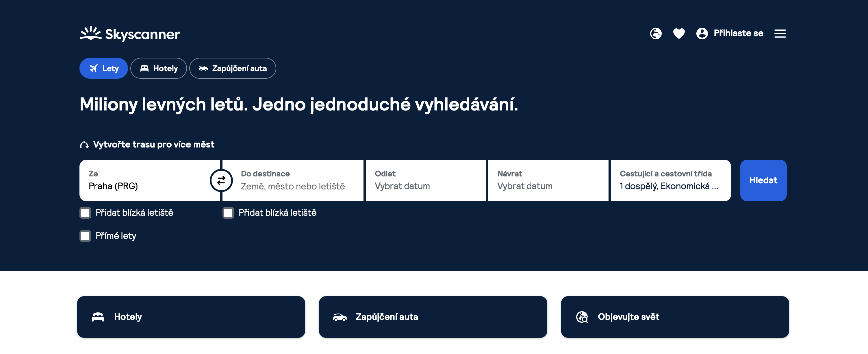The width and height of the screenshot is (868, 354).
Task: Click the bed icon on the Hotely card
Action: [x=98, y=317]
